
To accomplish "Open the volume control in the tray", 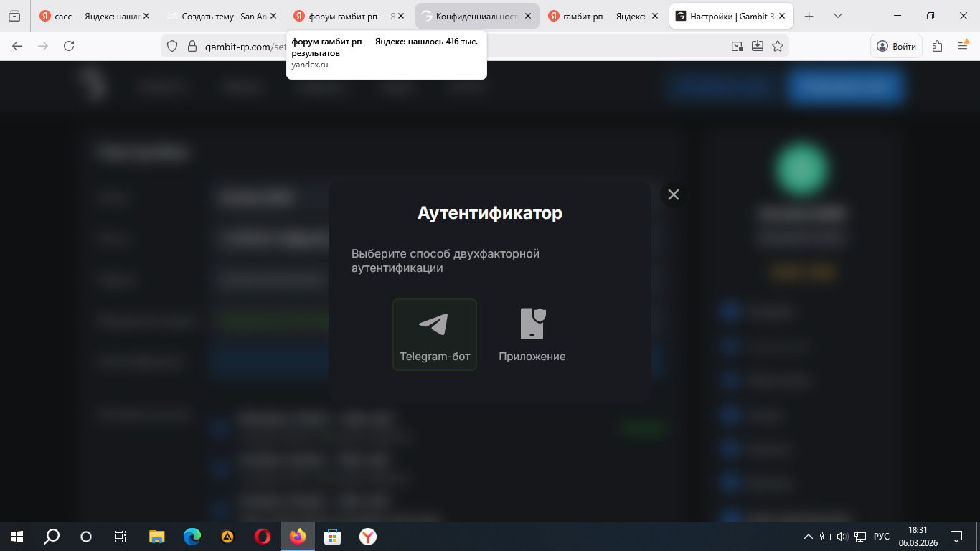I will [842, 537].
